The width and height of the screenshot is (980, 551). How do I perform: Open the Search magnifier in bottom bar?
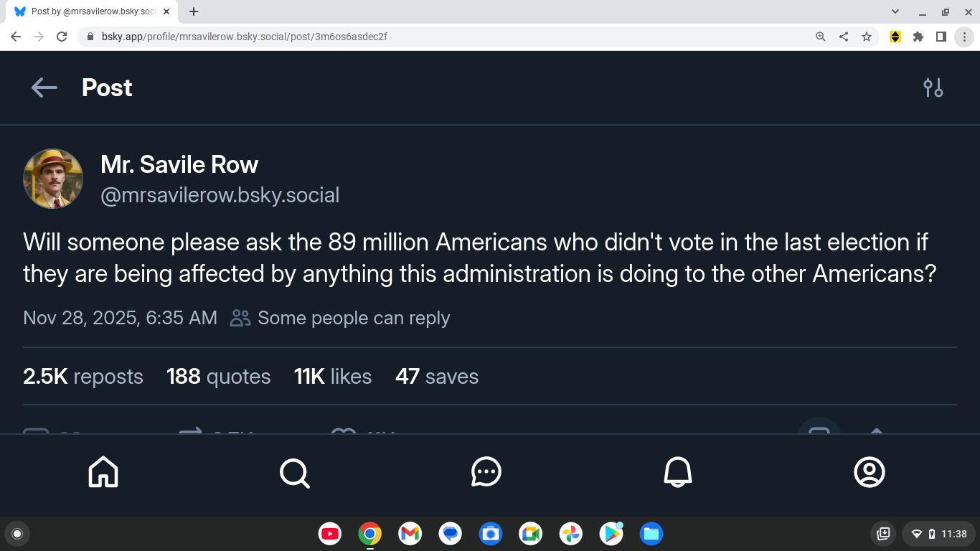(x=294, y=472)
